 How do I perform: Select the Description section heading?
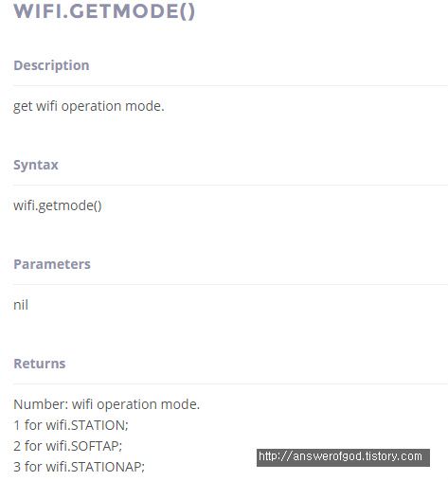(x=51, y=65)
